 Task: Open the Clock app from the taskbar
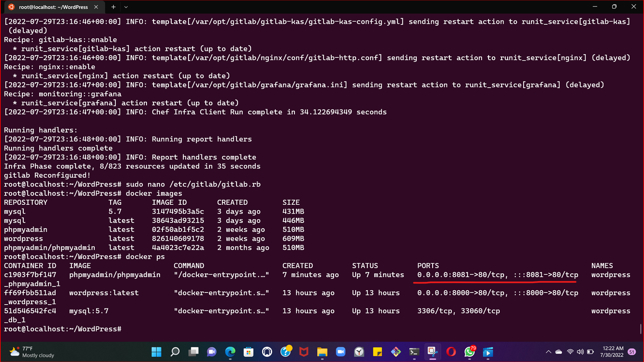click(x=358, y=353)
